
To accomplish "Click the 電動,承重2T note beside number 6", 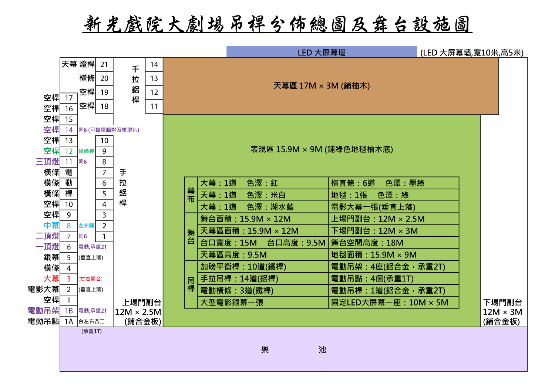I will click(x=93, y=247).
